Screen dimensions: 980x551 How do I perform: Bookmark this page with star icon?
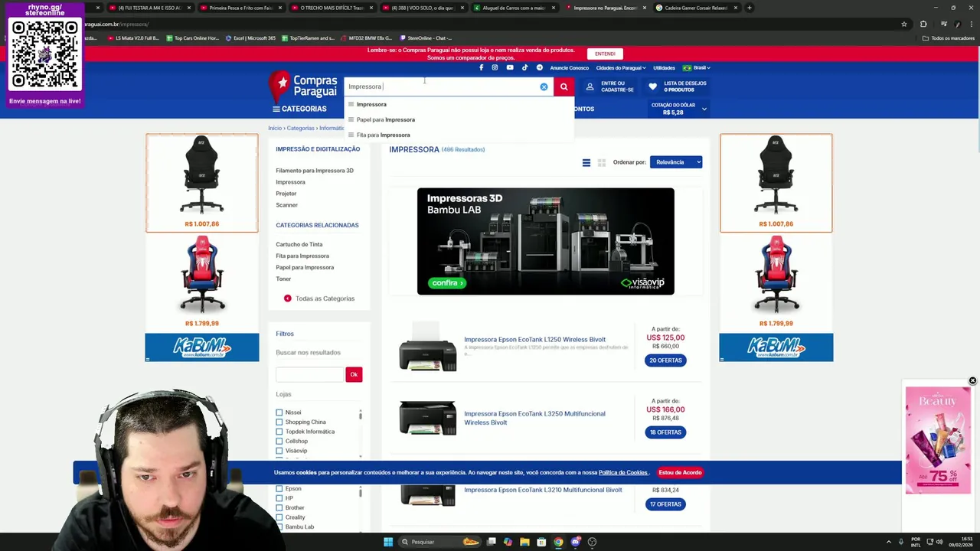904,24
